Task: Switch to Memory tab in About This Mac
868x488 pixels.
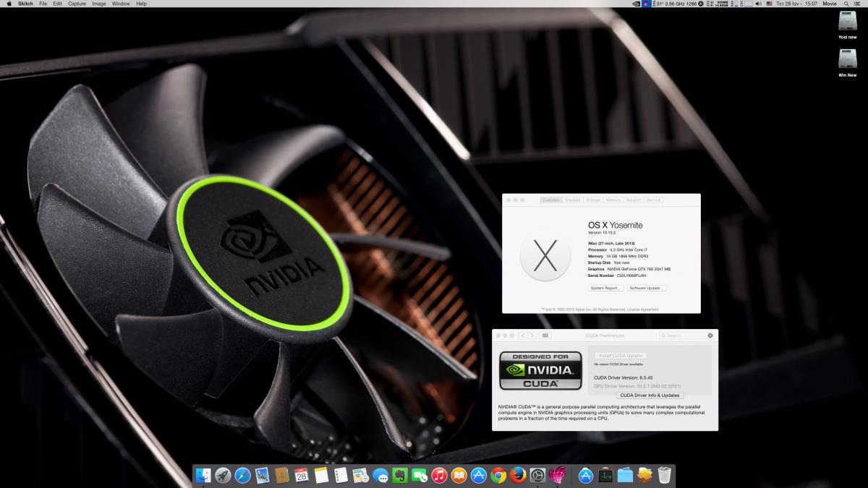Action: 613,200
